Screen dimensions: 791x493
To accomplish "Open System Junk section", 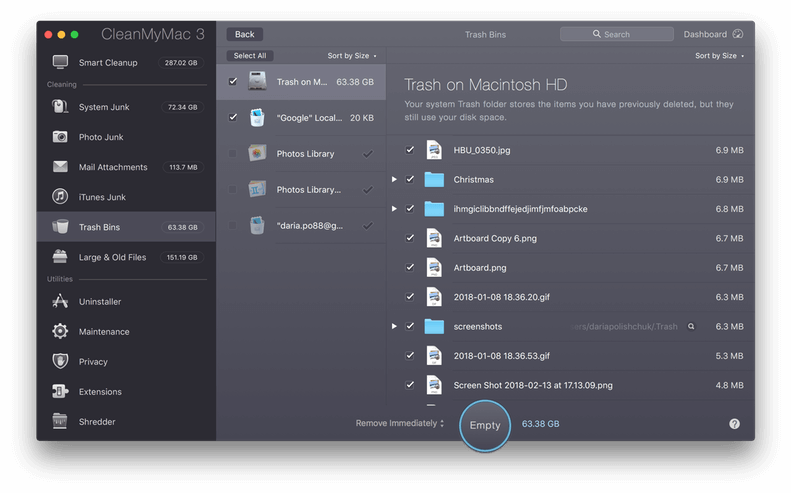I will coord(126,107).
